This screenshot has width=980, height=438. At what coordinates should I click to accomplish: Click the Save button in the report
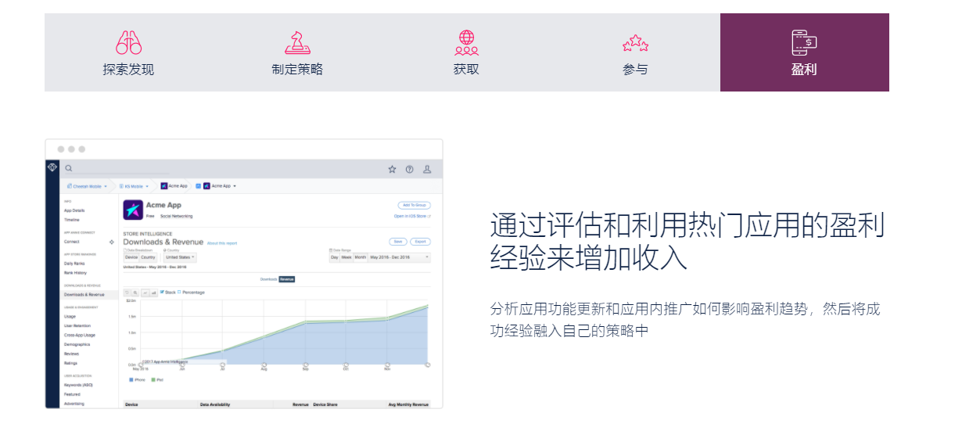tap(398, 242)
